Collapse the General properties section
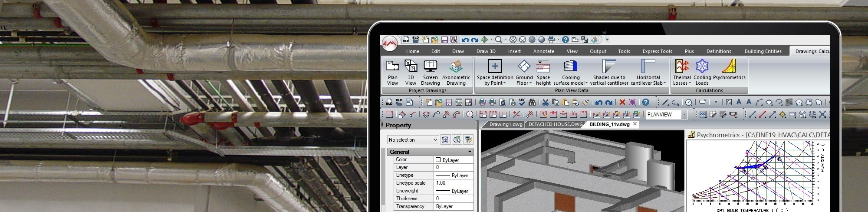Viewport: 868px width, 212px height. [470, 152]
